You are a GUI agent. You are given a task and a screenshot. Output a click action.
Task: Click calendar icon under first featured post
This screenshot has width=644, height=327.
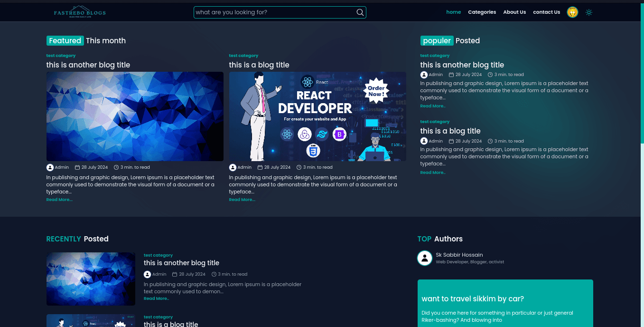[77, 167]
